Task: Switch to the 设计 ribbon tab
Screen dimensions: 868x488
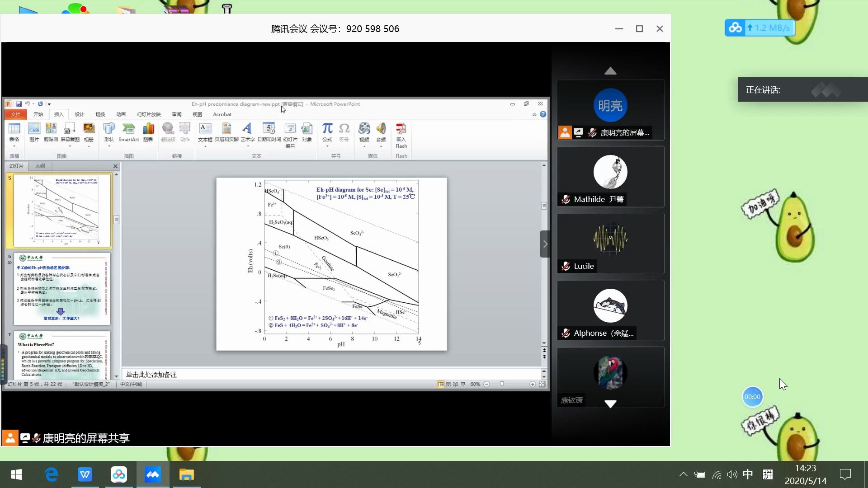Action: click(80, 114)
